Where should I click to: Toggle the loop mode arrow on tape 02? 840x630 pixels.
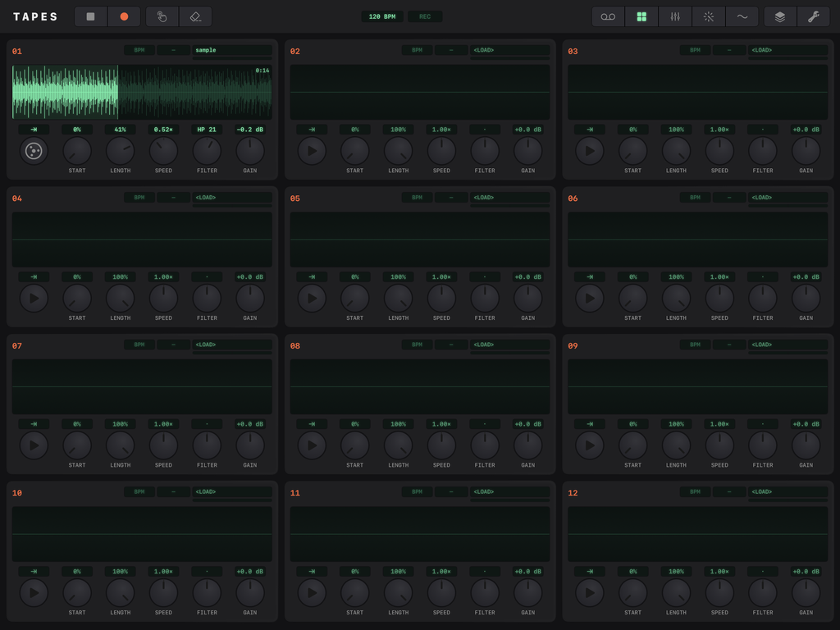tap(312, 130)
